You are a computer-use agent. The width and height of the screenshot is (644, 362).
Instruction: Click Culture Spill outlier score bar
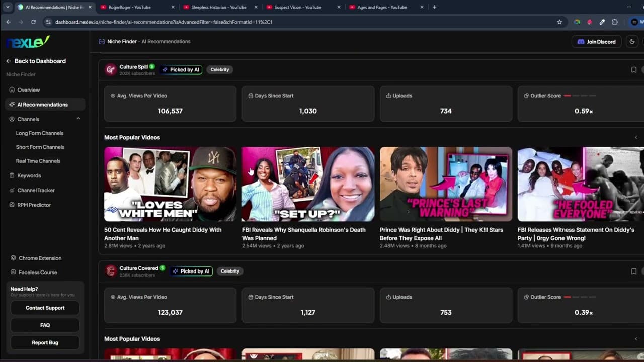pos(580,96)
